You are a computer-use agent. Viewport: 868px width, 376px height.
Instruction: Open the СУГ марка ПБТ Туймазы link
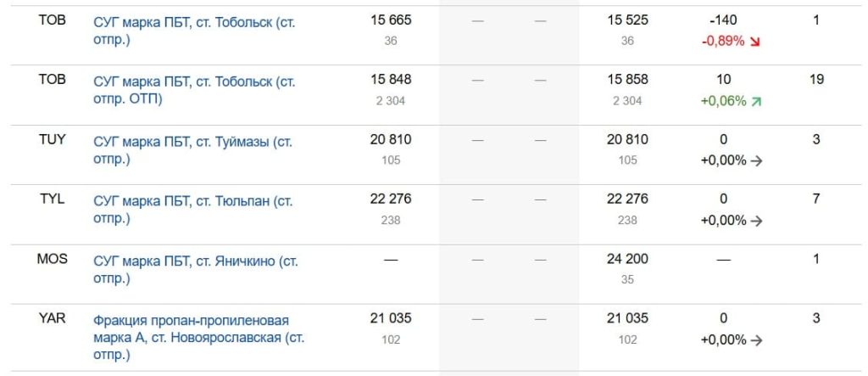pyautogui.click(x=192, y=150)
